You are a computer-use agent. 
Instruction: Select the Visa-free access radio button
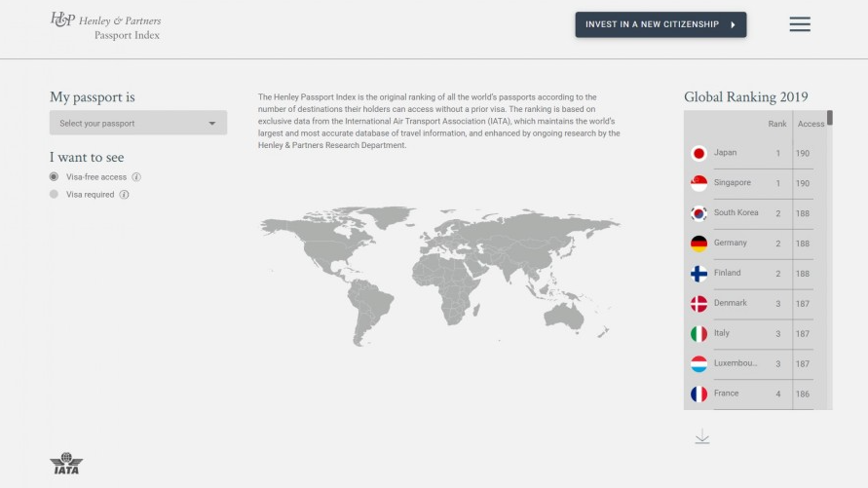[x=54, y=176]
